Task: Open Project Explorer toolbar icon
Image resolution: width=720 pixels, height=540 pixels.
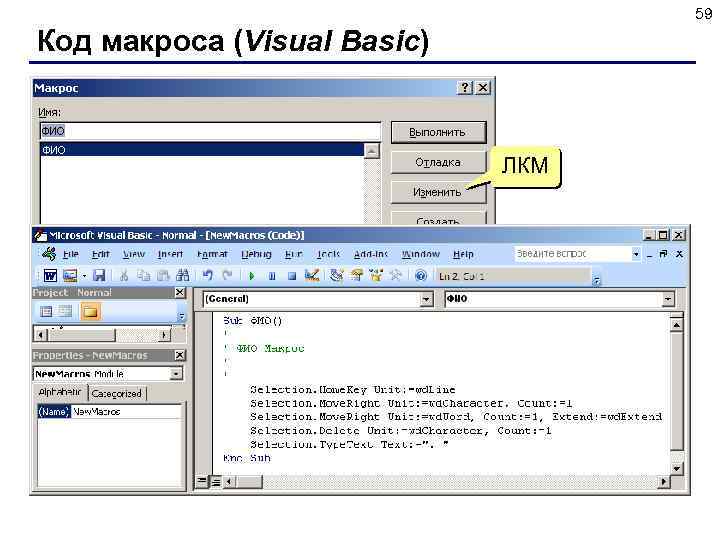Action: click(337, 276)
